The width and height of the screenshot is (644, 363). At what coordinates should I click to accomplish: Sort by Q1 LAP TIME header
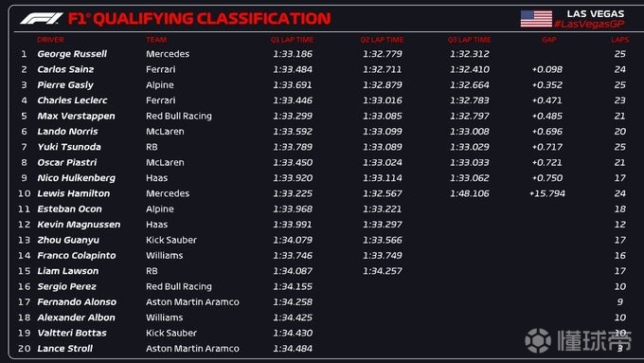point(292,40)
